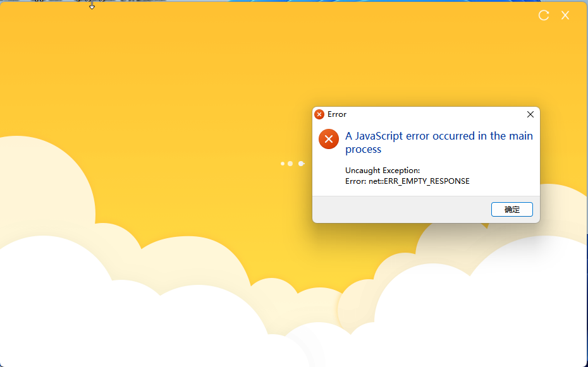Viewport: 588px width, 367px height.
Task: Click the 'Error: net::ERR_EMPTY_RESPONSE' text
Action: (407, 181)
